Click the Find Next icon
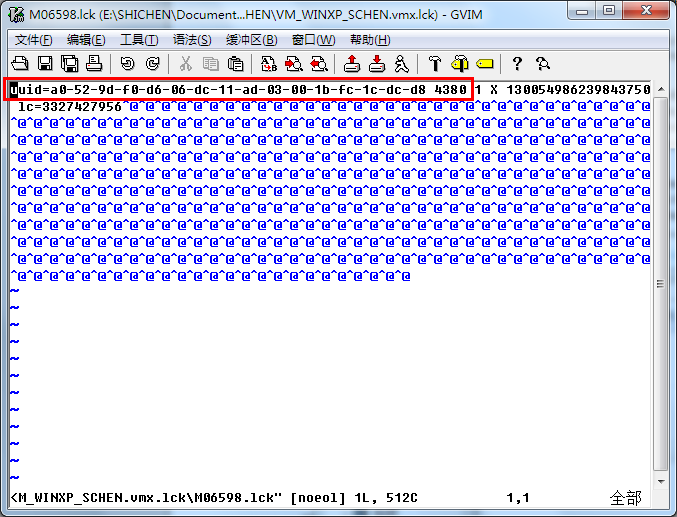 [294, 63]
